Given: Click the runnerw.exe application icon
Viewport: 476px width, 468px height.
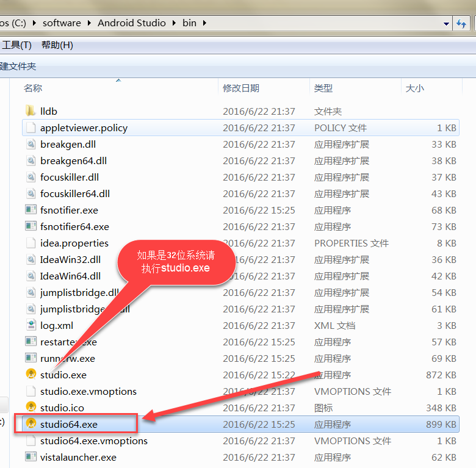Looking at the screenshot, I should (31, 358).
